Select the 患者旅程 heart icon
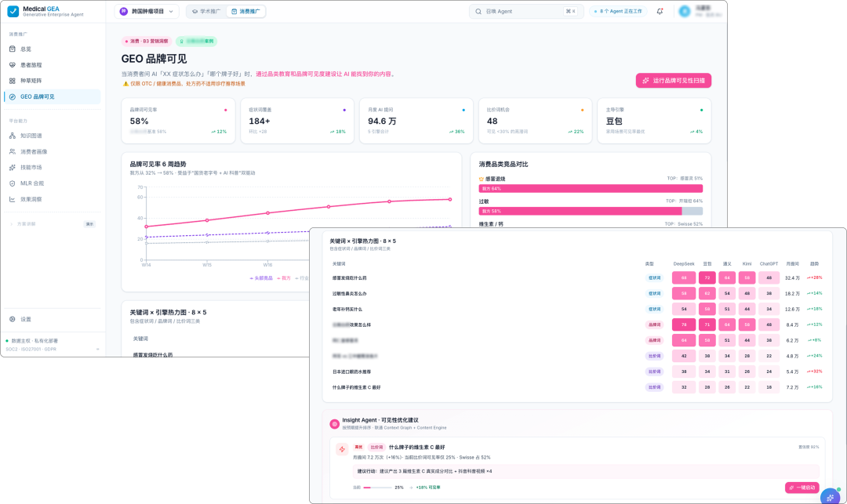The height and width of the screenshot is (504, 847). click(x=13, y=65)
